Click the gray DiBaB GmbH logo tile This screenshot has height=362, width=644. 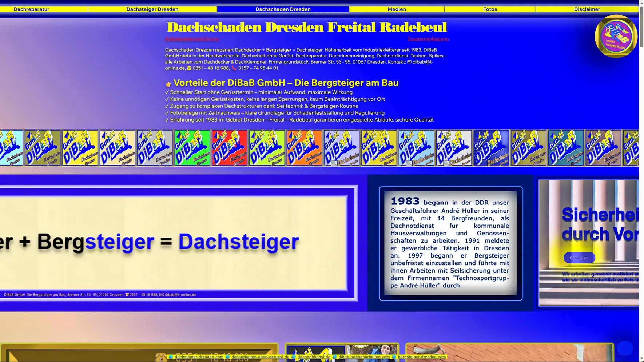155,148
